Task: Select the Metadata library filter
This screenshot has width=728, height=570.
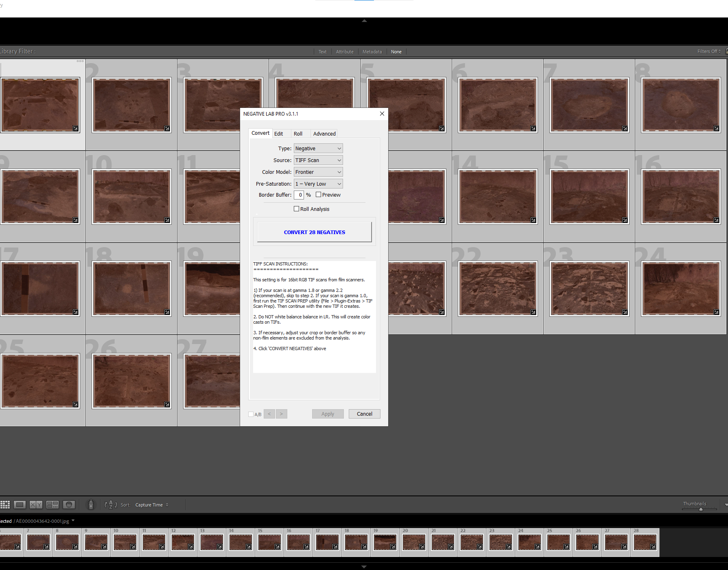Action: (x=372, y=52)
